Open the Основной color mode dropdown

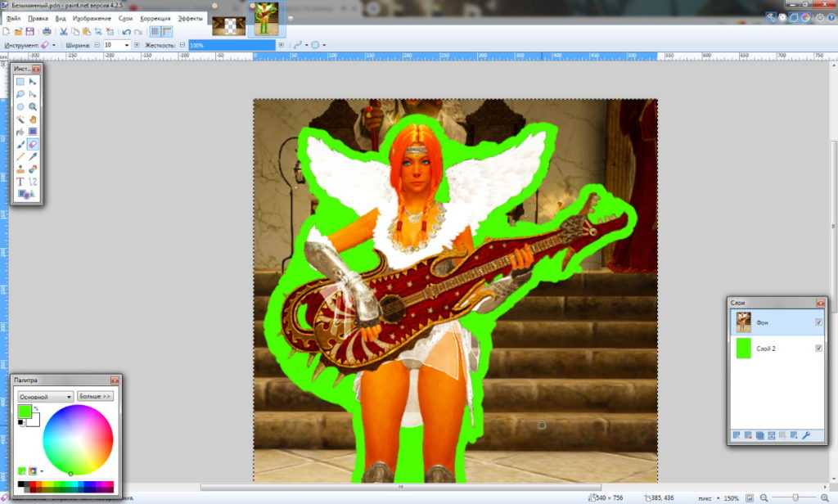pyautogui.click(x=46, y=397)
